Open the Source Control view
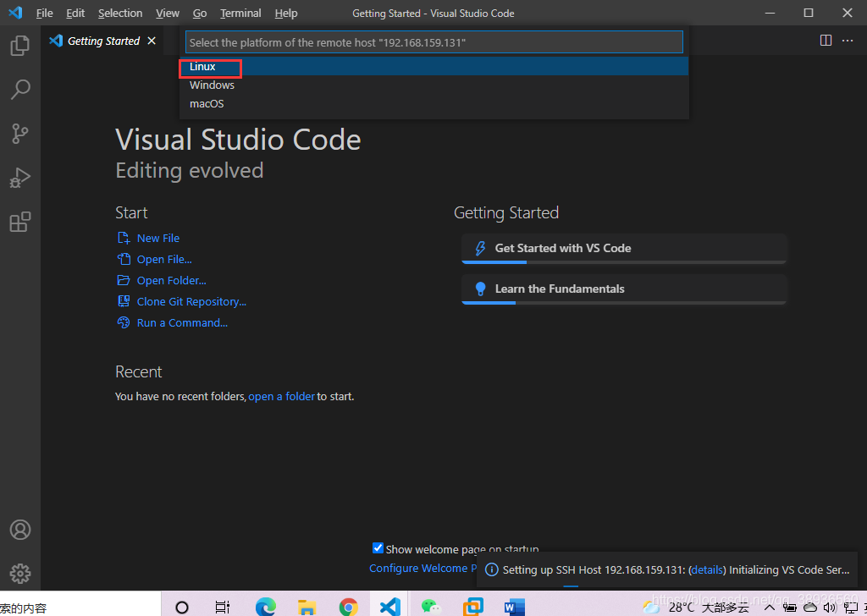The height and width of the screenshot is (616, 867). click(20, 134)
